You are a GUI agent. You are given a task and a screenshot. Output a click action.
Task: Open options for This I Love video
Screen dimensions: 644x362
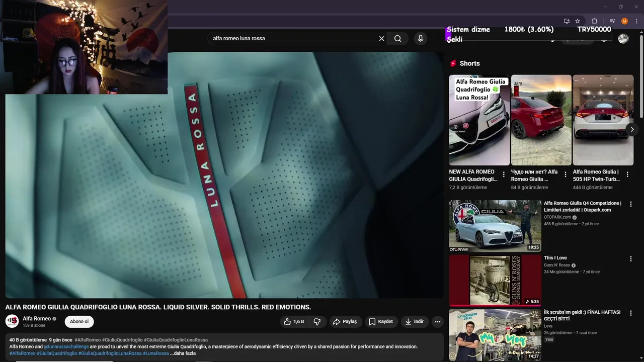pos(631,259)
